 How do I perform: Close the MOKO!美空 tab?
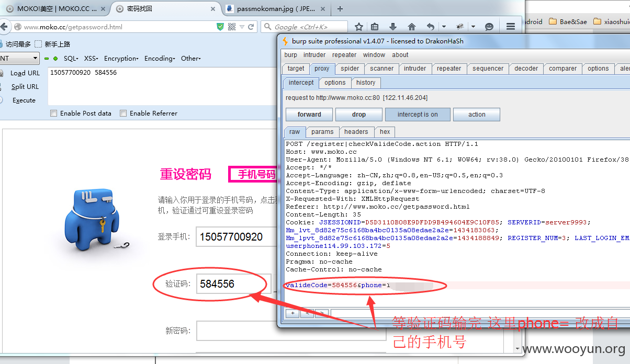click(103, 9)
